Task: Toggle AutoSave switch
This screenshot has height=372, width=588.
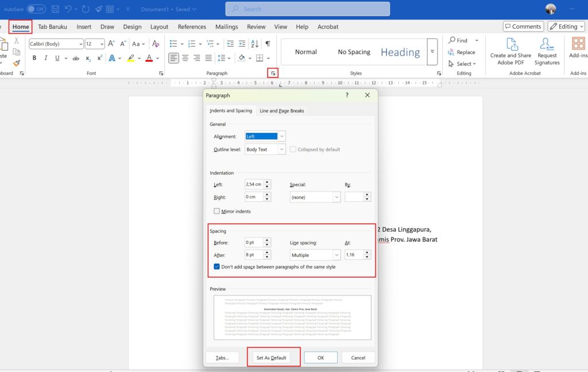Action: [36, 9]
